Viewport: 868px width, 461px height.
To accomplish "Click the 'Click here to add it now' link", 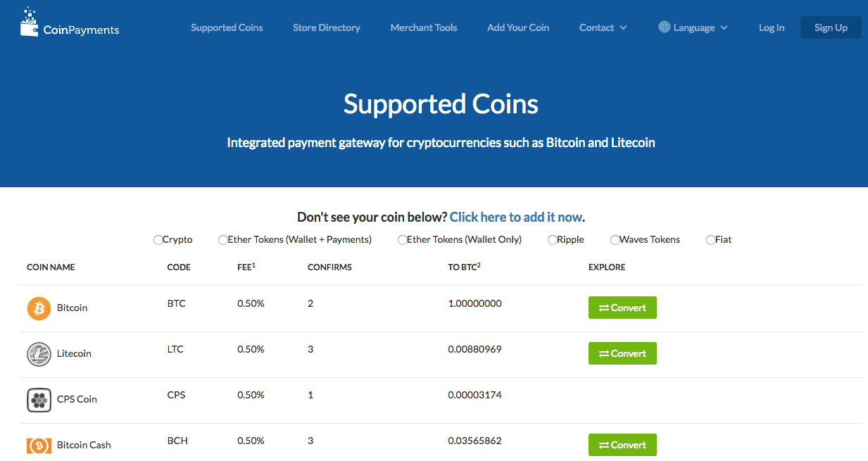I will [x=516, y=217].
